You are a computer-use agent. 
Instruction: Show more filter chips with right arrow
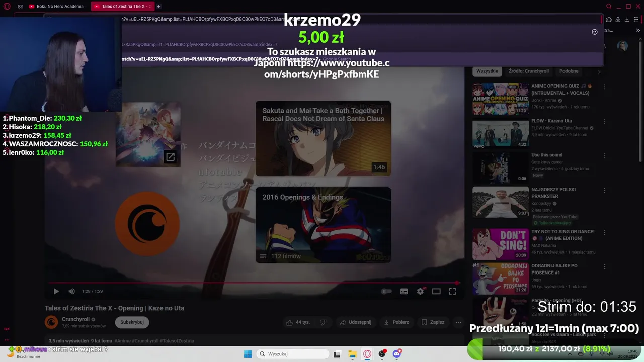(x=599, y=71)
